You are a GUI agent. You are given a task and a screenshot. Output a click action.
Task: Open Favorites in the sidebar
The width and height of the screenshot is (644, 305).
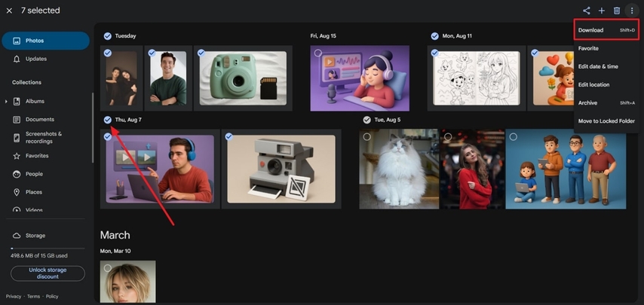pos(36,156)
